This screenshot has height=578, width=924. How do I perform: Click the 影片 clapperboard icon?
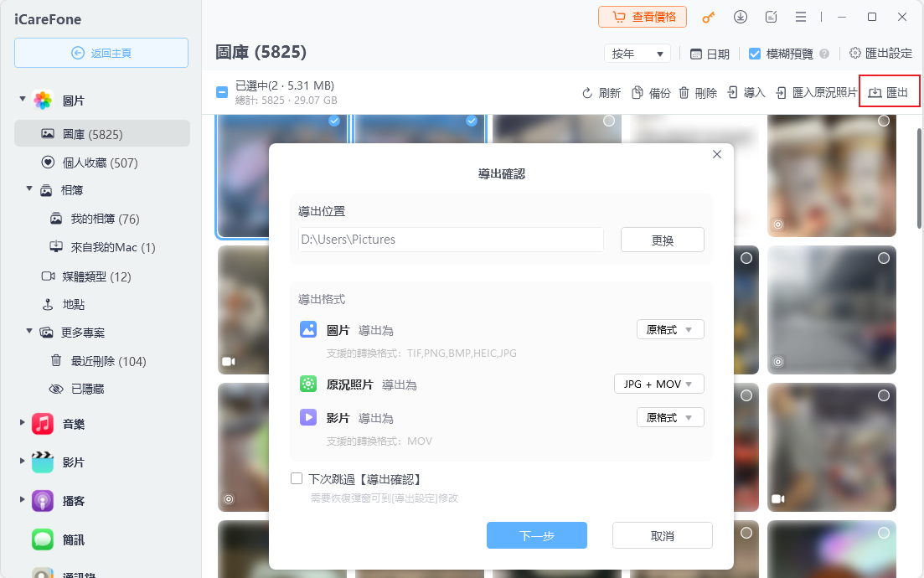[43, 462]
